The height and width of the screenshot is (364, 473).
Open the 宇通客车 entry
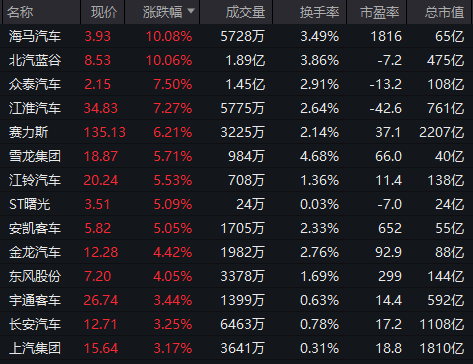35,300
